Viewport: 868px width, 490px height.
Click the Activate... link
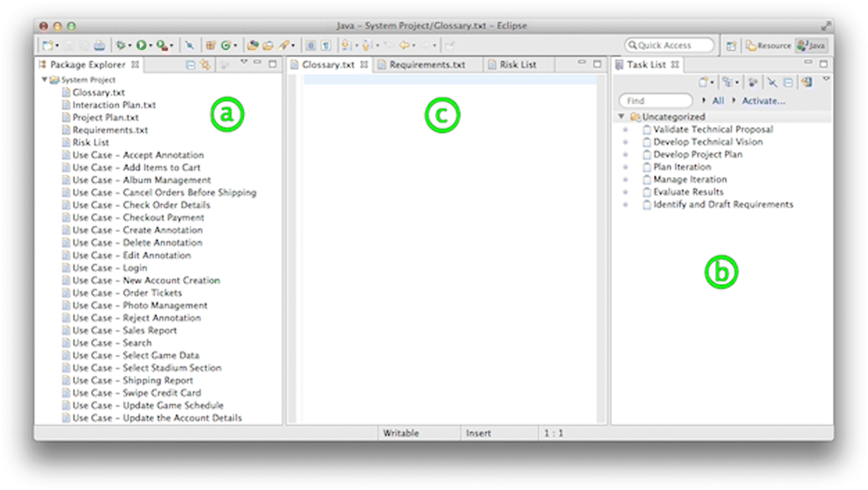(764, 101)
